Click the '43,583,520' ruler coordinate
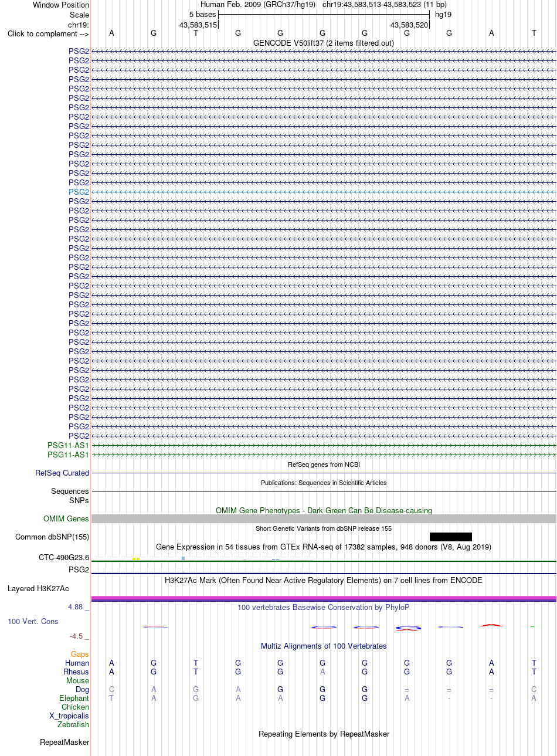This screenshot has height=756, width=557. (x=409, y=25)
